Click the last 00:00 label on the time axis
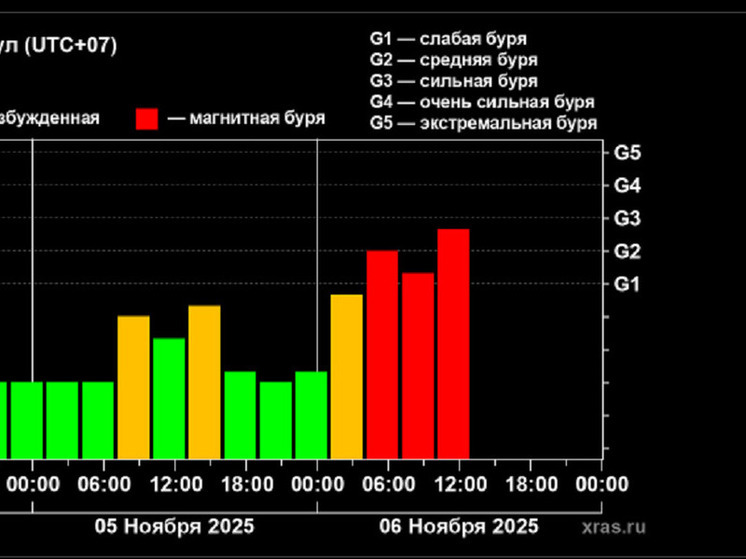Image resolution: width=746 pixels, height=559 pixels. tap(602, 485)
